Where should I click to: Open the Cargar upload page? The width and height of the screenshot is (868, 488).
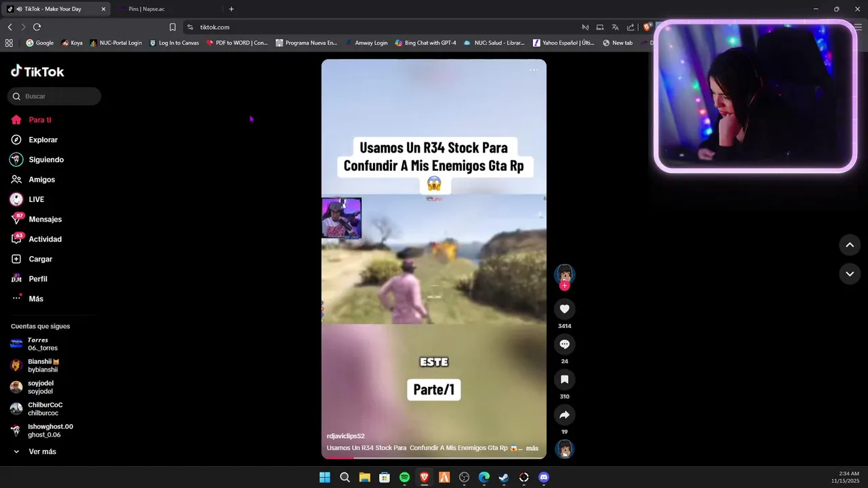[x=31, y=259]
